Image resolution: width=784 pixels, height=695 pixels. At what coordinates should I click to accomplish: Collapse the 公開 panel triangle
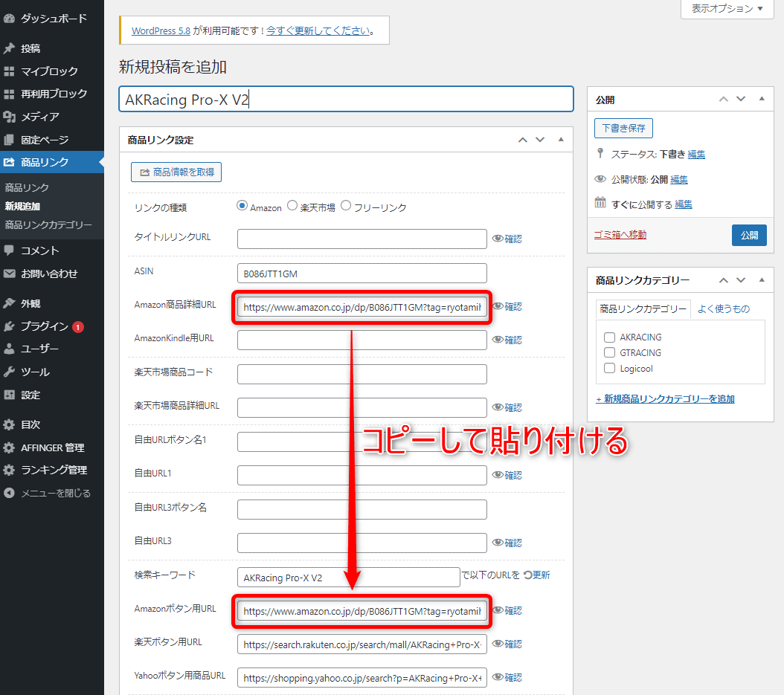pos(762,98)
